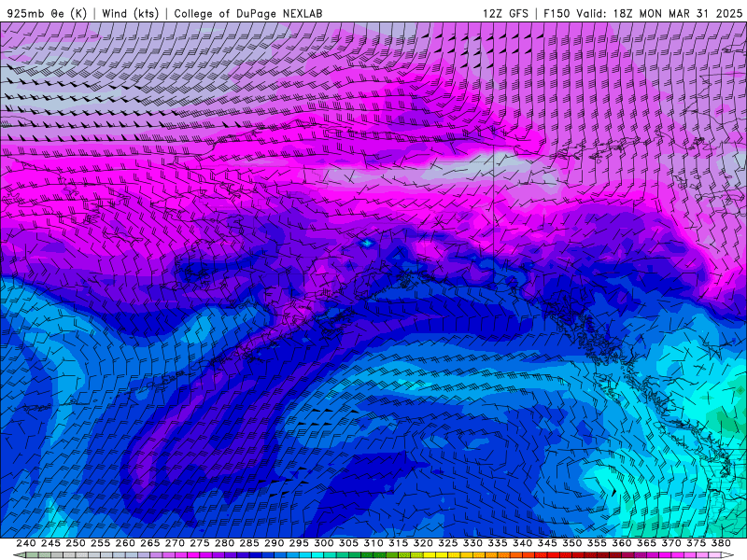
Task: Click the 365 color scale label
Action: [x=646, y=543]
